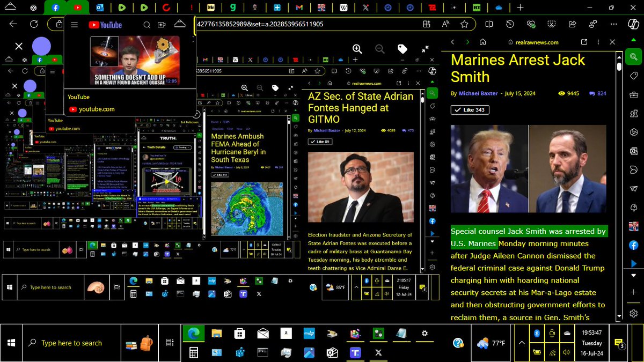
Task: Zoom out on the Facebook photo viewer
Action: (x=379, y=49)
